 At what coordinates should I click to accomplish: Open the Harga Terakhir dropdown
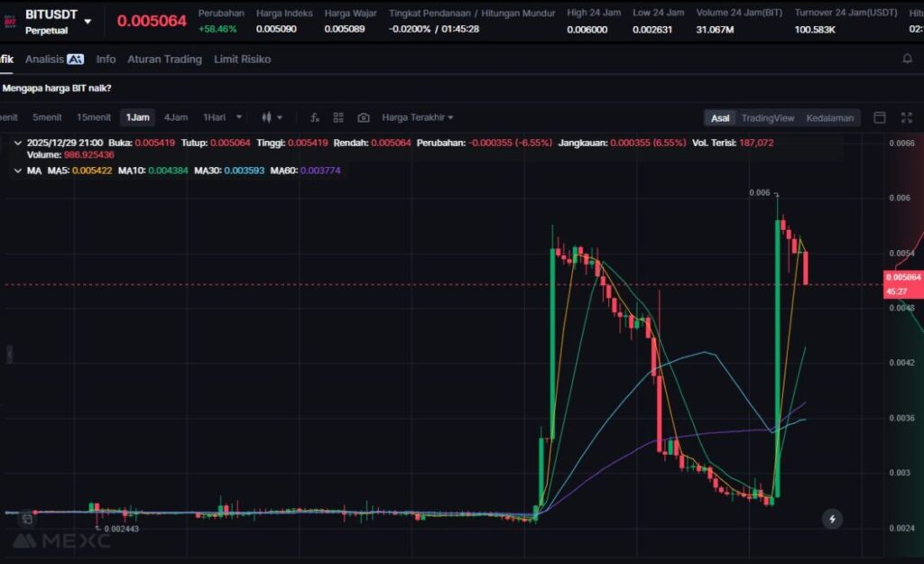(417, 117)
